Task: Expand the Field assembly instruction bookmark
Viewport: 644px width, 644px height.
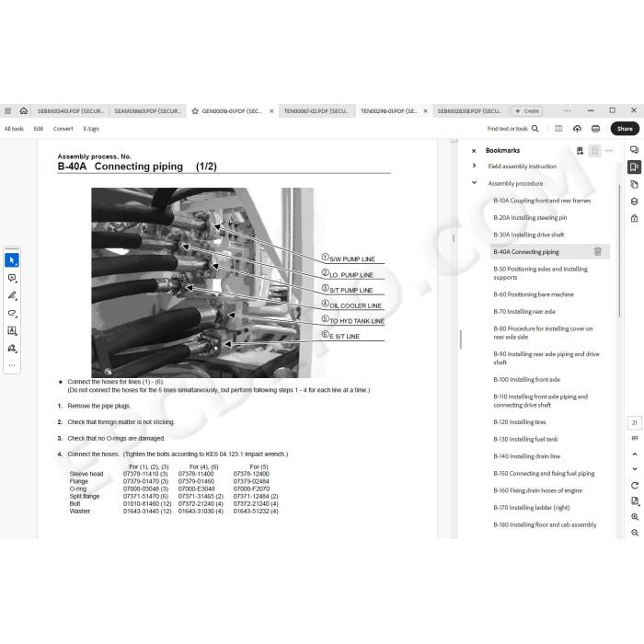Action: coord(475,166)
